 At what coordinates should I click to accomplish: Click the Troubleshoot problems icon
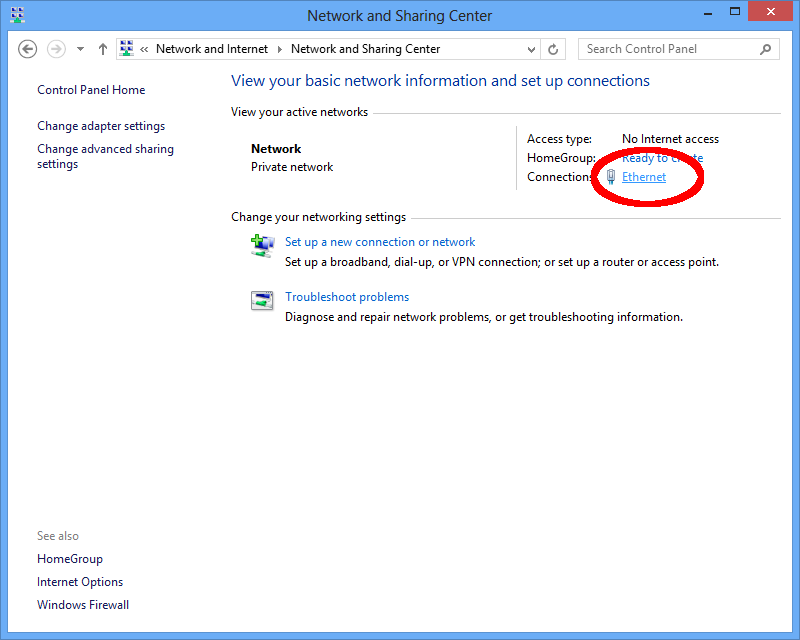[x=262, y=301]
